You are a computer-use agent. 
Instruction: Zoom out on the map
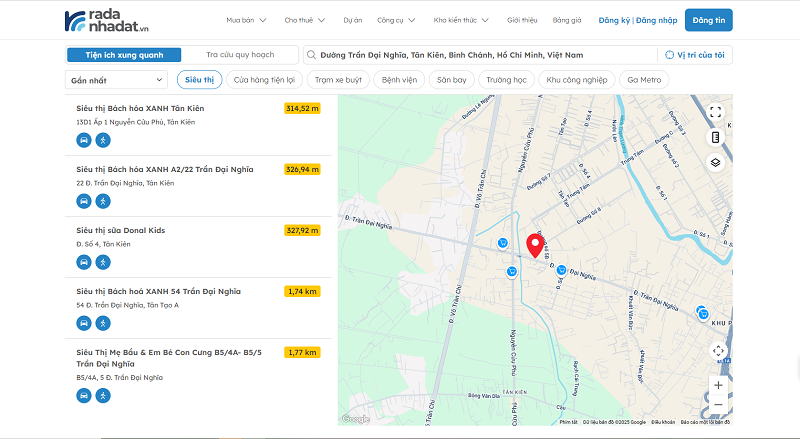point(718,405)
